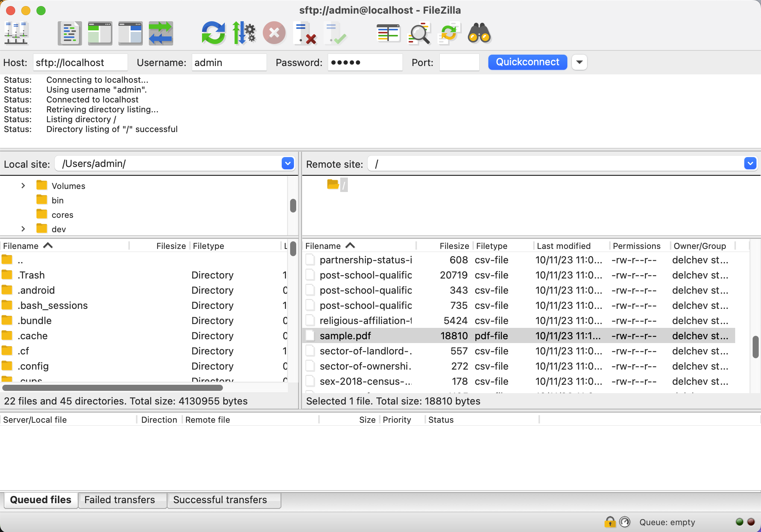Select the sex-2018-census remote file
The image size is (761, 532).
tap(519, 381)
